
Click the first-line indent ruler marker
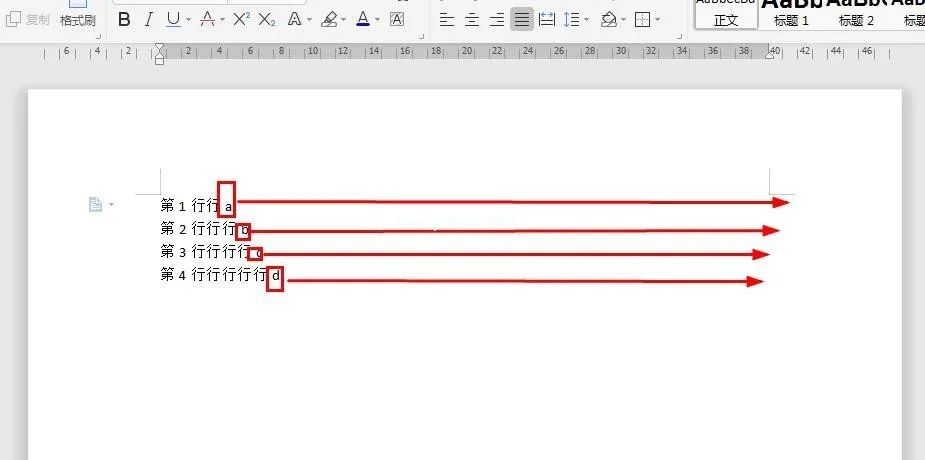coord(159,47)
